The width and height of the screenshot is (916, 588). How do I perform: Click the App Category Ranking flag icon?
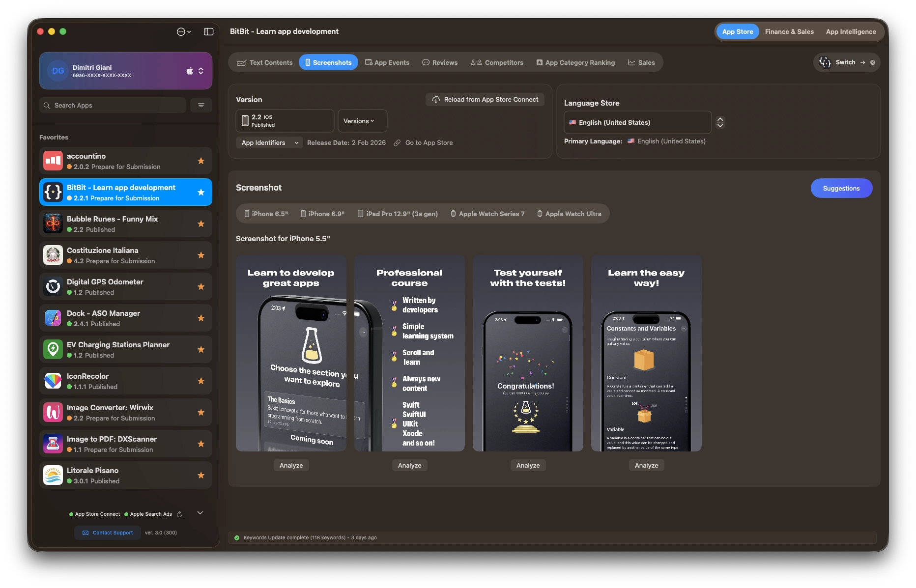541,62
